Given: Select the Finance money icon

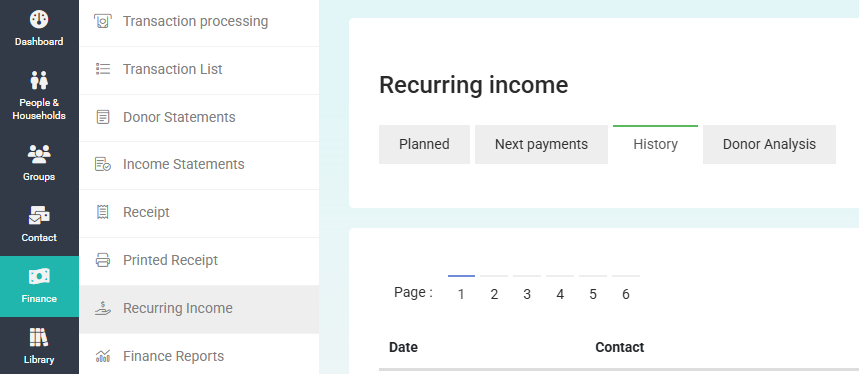Looking at the screenshot, I should coord(39,277).
